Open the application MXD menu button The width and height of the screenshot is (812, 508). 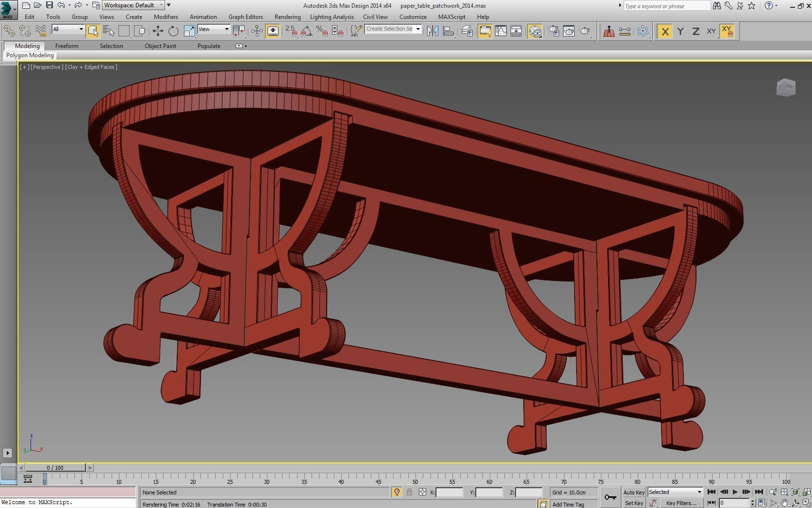point(9,10)
